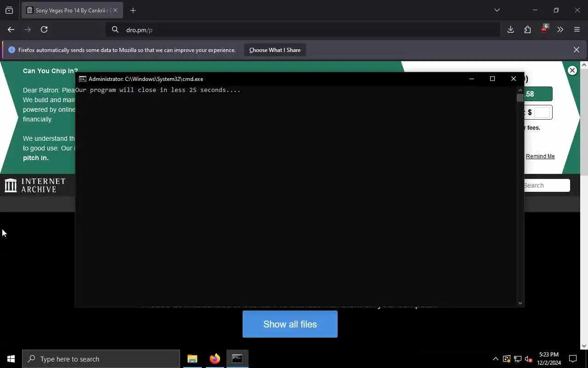The width and height of the screenshot is (588, 368).
Task: Reload the current page
Action: (x=44, y=29)
